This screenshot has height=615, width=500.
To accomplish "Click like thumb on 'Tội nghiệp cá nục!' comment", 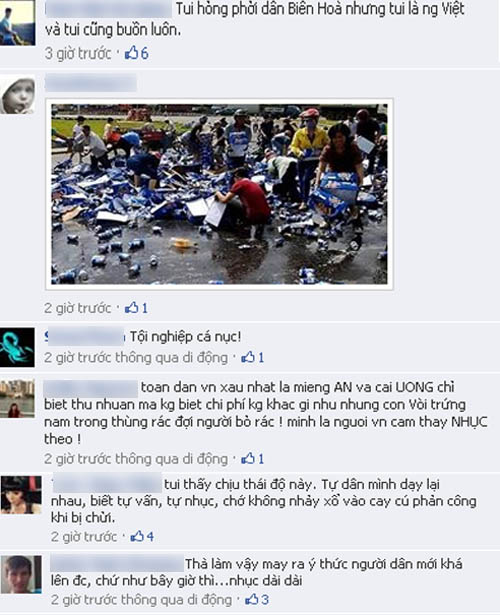I will (248, 357).
